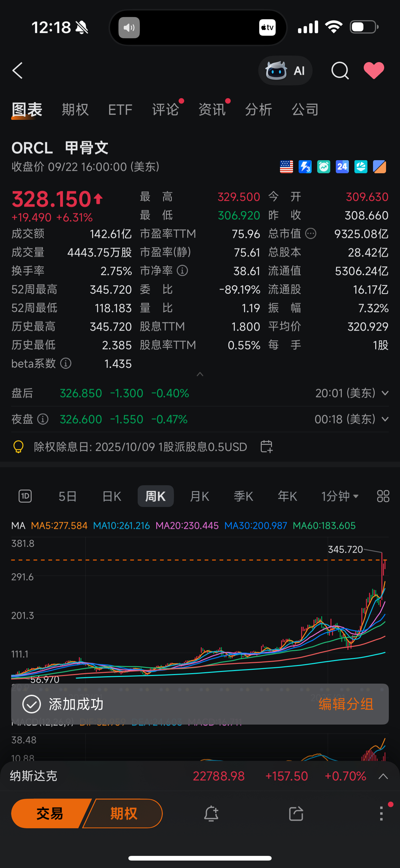
Task: Select the 季K chart period
Action: (x=243, y=496)
